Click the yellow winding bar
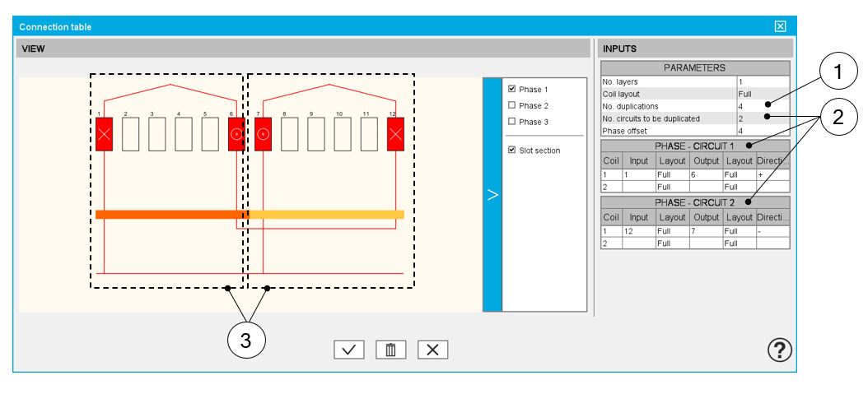Screen dimensions: 868x394 (x=327, y=215)
